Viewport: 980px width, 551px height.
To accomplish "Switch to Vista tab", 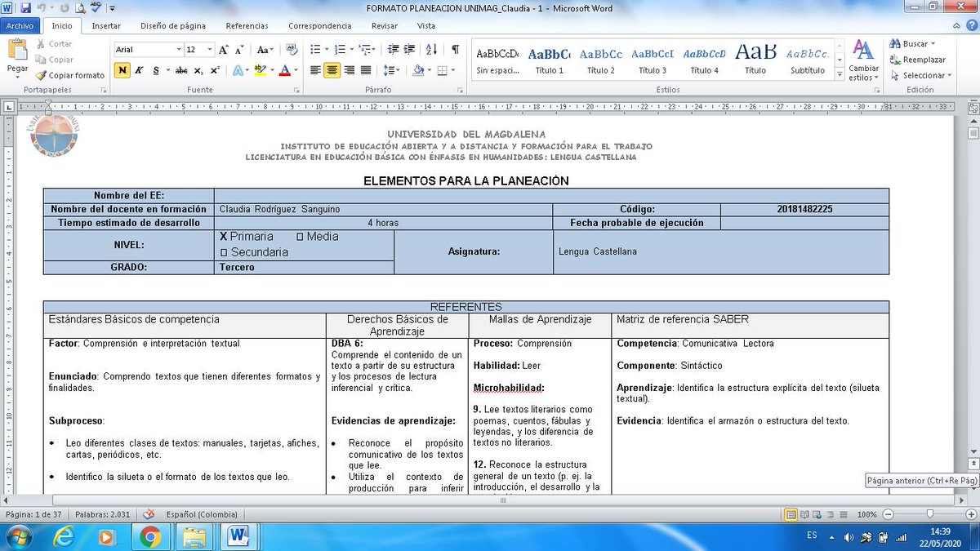I will [x=426, y=25].
